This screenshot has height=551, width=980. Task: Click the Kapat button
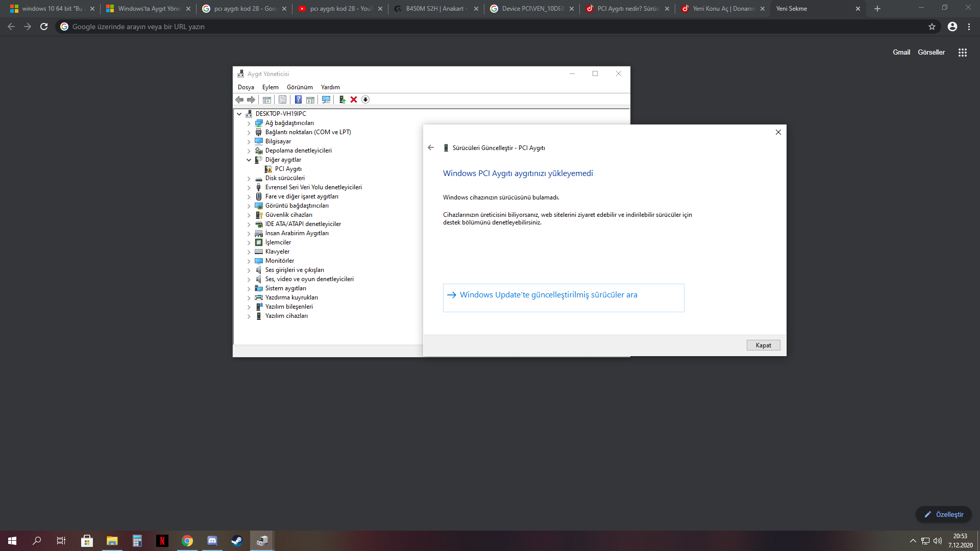click(x=763, y=345)
